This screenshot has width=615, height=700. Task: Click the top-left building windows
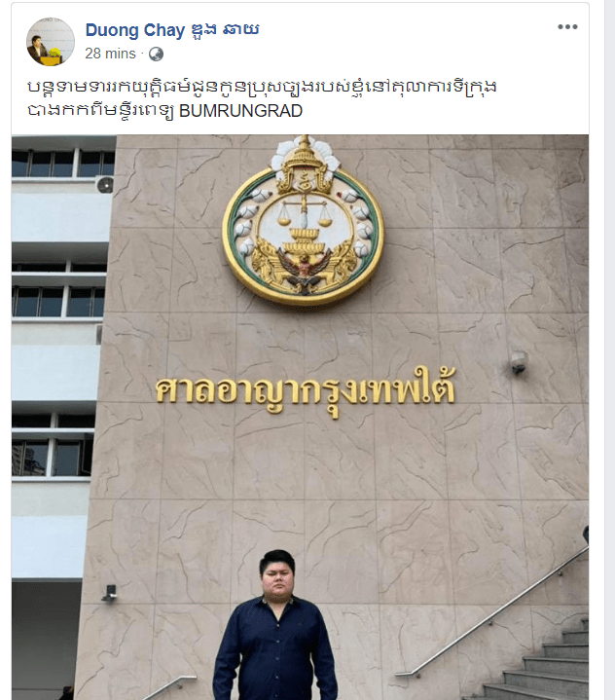[63, 164]
